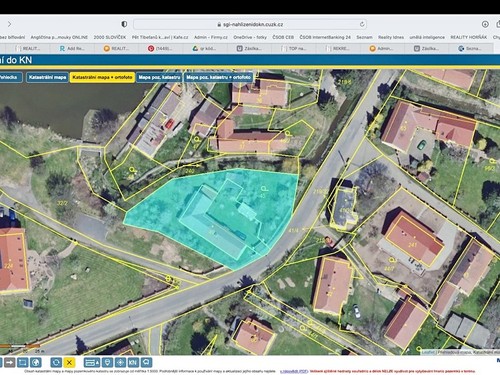This screenshot has width=500, height=375.
Task: Click the parcel label 32/2 on map
Action: click(62, 203)
